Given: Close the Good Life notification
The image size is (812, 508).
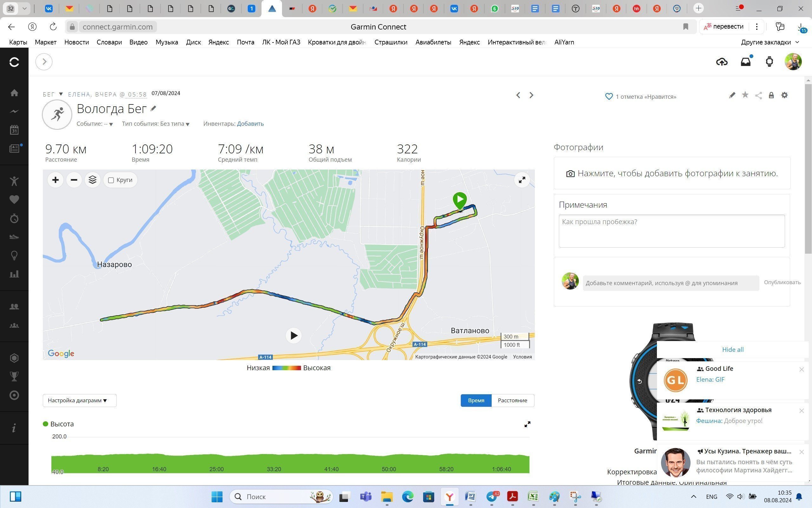Looking at the screenshot, I should tap(802, 370).
